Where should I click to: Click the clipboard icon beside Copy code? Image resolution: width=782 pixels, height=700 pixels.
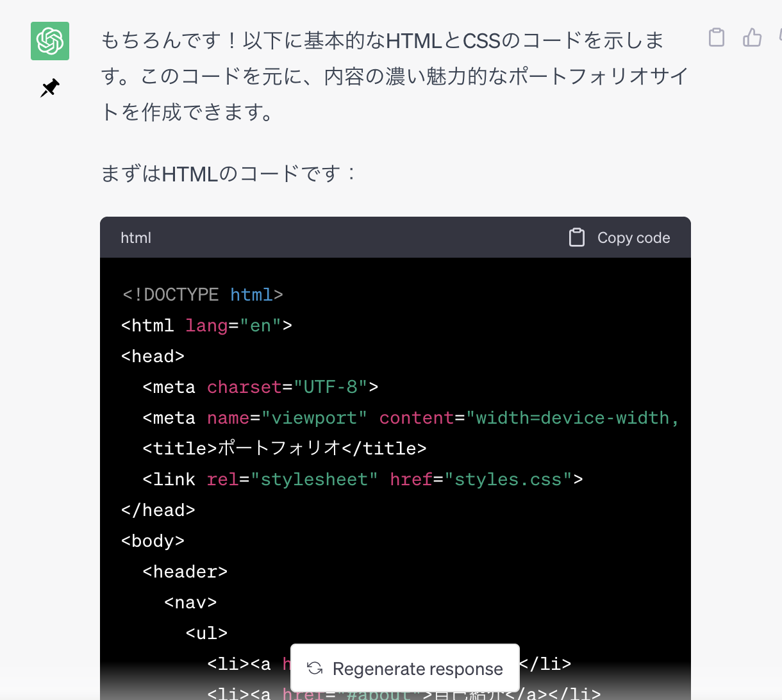[576, 237]
